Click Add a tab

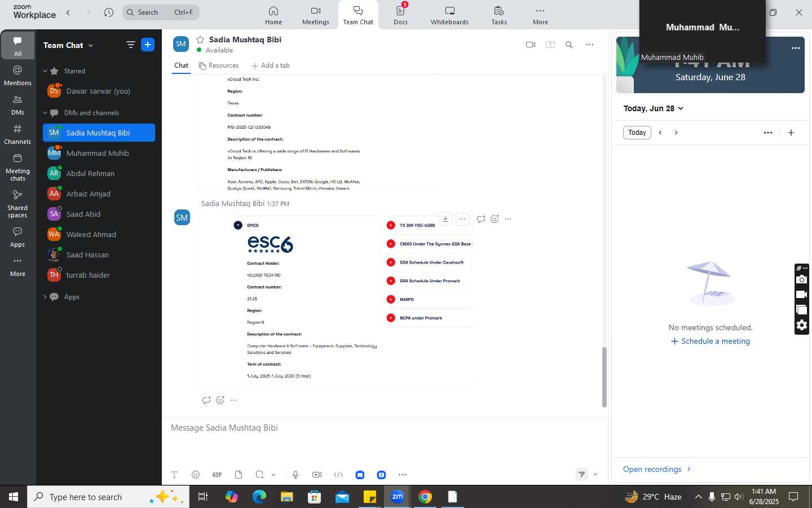(271, 65)
